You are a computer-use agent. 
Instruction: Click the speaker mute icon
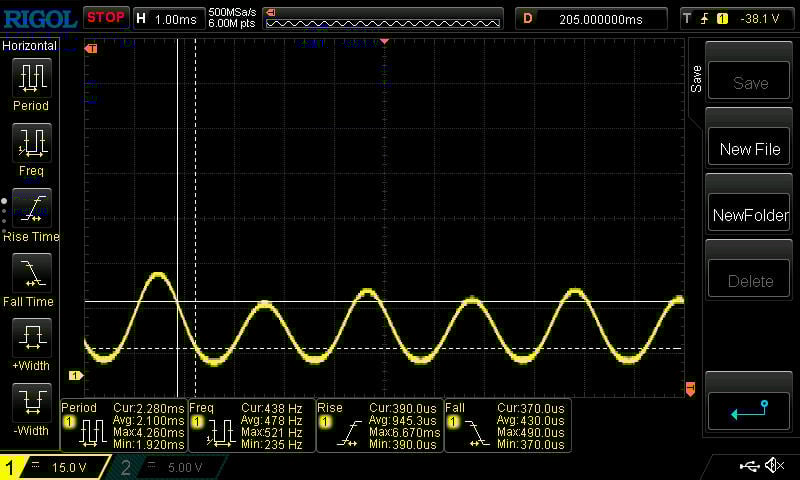(774, 466)
